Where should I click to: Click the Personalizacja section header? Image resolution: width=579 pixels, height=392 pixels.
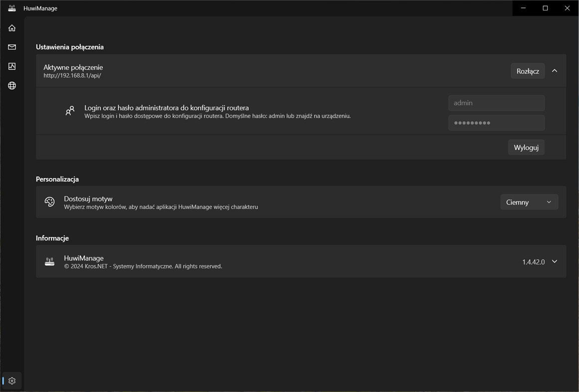click(56, 178)
